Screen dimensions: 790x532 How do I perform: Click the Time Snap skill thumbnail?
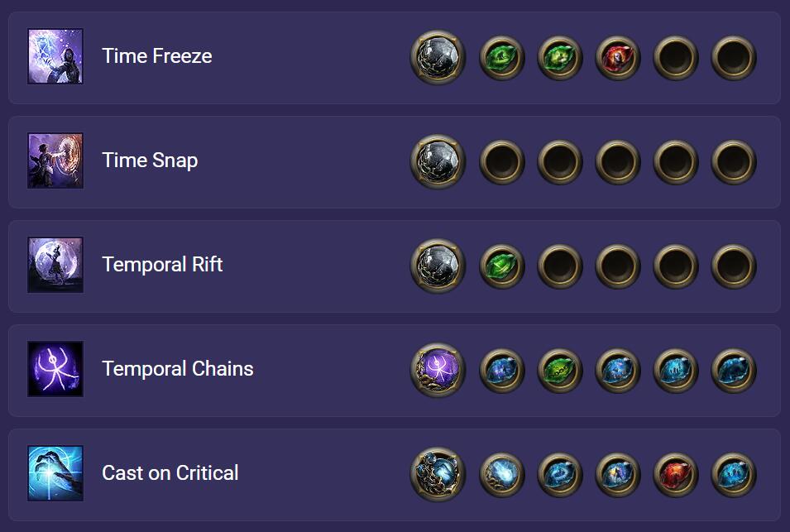pos(55,161)
